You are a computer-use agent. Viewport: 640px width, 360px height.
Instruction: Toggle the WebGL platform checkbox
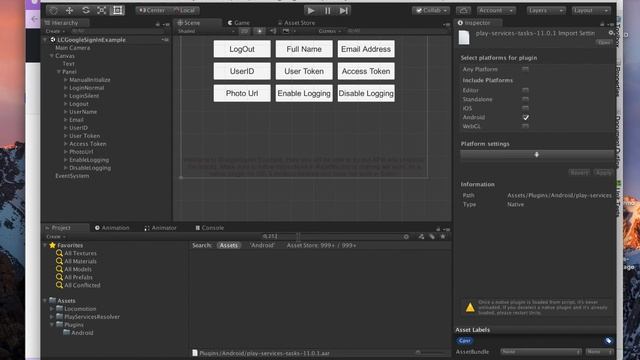[526, 126]
